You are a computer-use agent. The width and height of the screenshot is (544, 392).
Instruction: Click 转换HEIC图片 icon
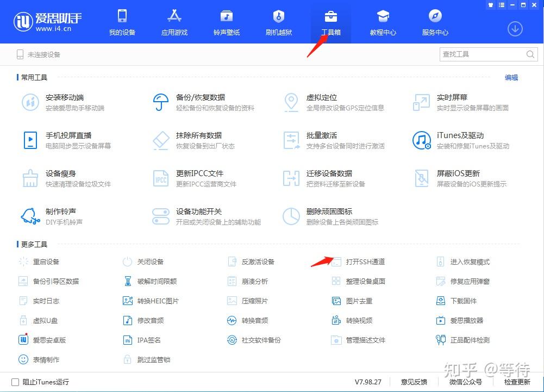(128, 301)
